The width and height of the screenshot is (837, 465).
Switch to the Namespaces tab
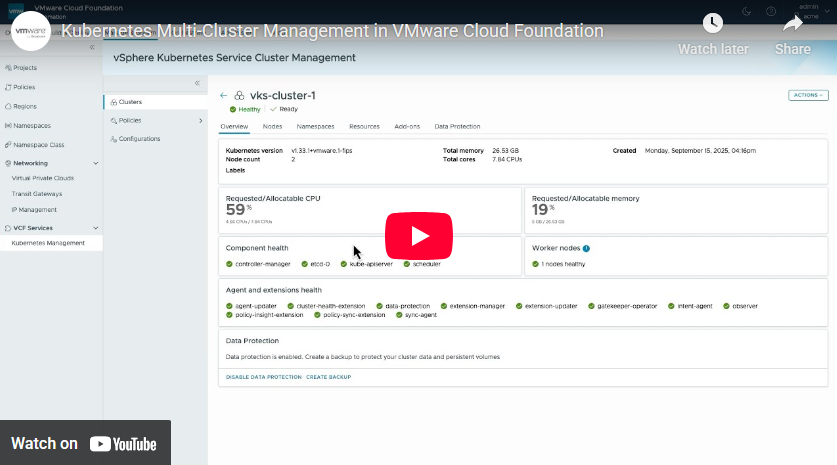[315, 127]
